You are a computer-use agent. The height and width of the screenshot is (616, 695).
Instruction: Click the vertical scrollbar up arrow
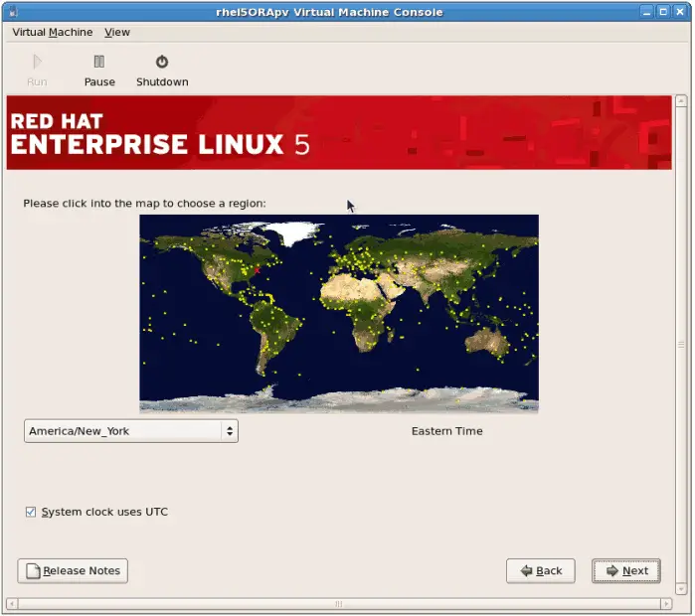[681, 101]
